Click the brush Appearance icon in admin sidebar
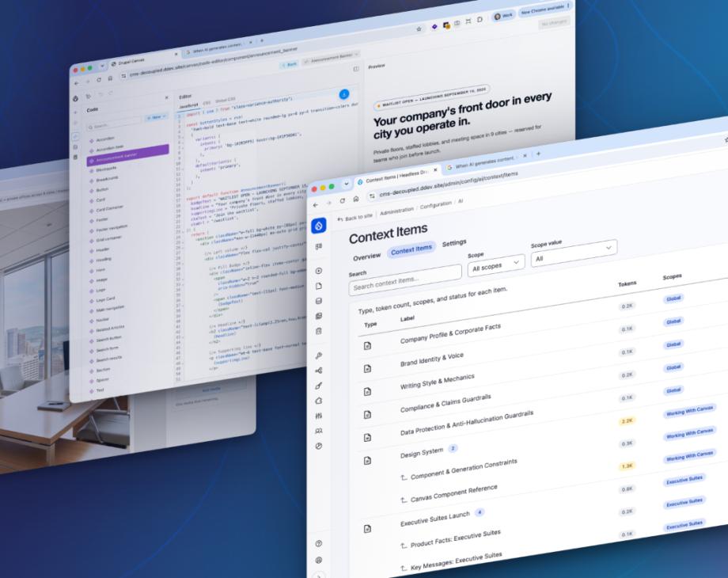The width and height of the screenshot is (728, 578). 318,386
